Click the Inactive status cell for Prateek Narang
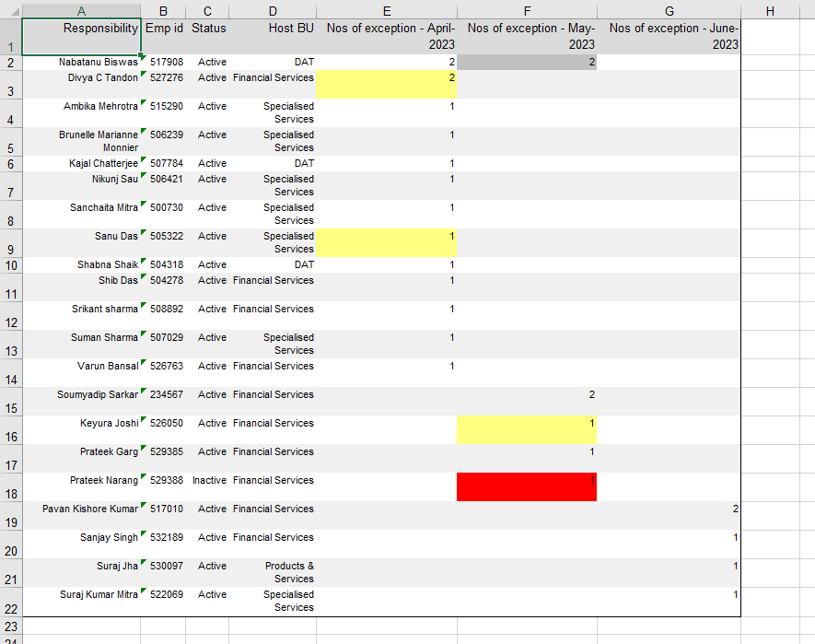The image size is (815, 644). tap(207, 480)
